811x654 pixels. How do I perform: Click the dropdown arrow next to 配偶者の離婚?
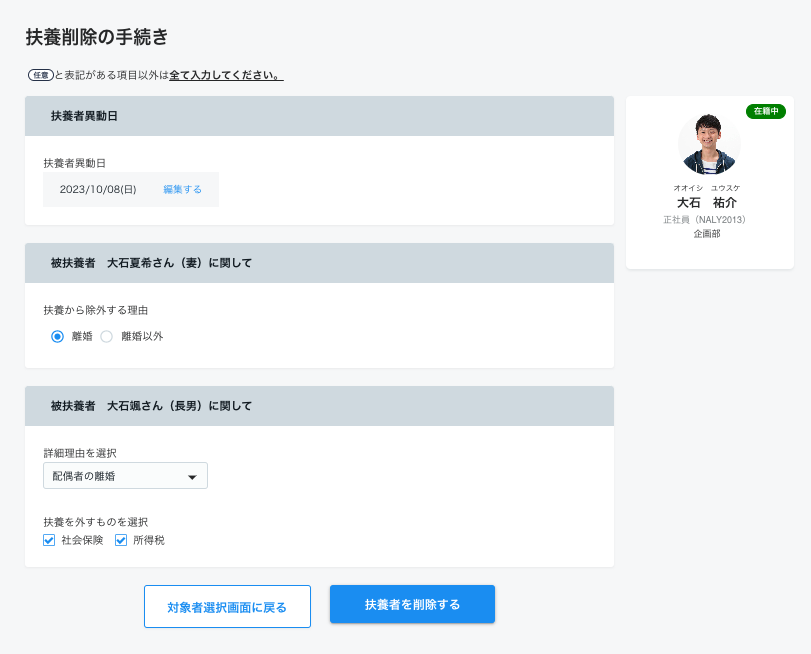[x=192, y=477]
